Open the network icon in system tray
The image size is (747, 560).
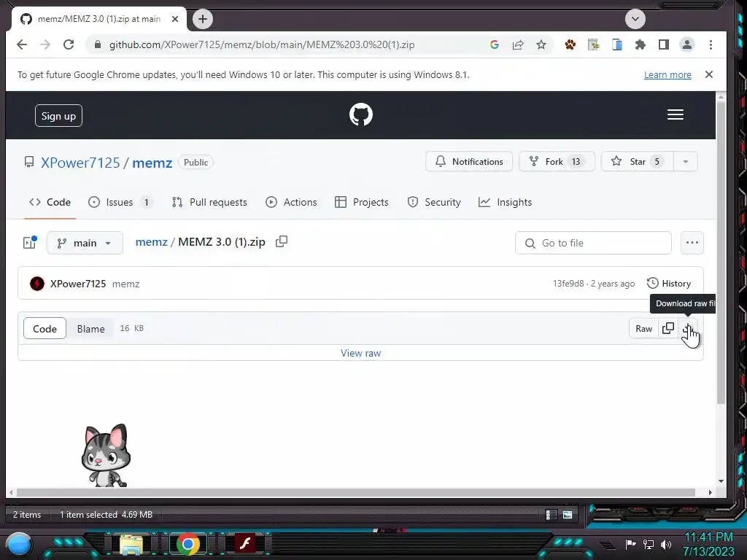[x=649, y=544]
